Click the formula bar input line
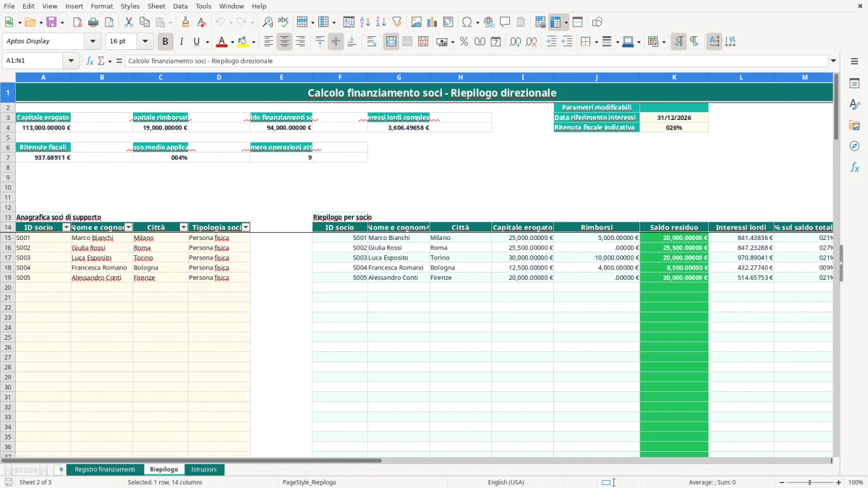Image resolution: width=868 pixels, height=488 pixels. [477, 61]
